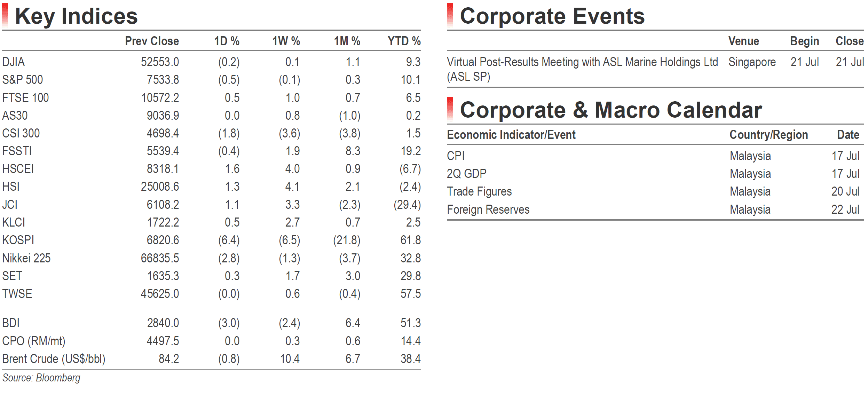Click the KOSPI row label

coord(18,240)
